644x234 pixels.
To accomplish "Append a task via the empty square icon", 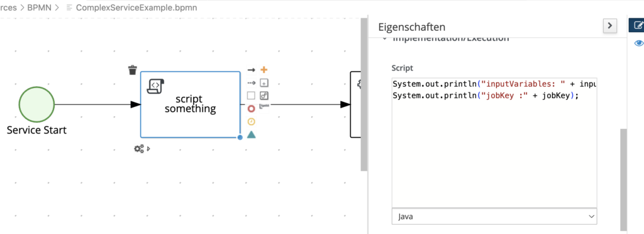I will 252,96.
